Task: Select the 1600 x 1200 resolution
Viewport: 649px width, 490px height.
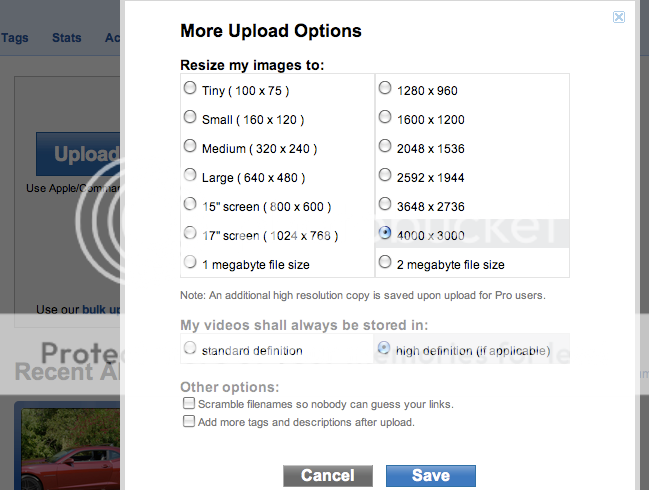Action: pyautogui.click(x=385, y=117)
